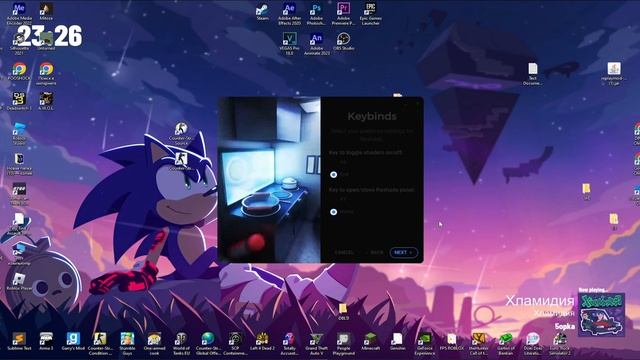Open the Arma 3 desktop shortcut

pyautogui.click(x=46, y=342)
